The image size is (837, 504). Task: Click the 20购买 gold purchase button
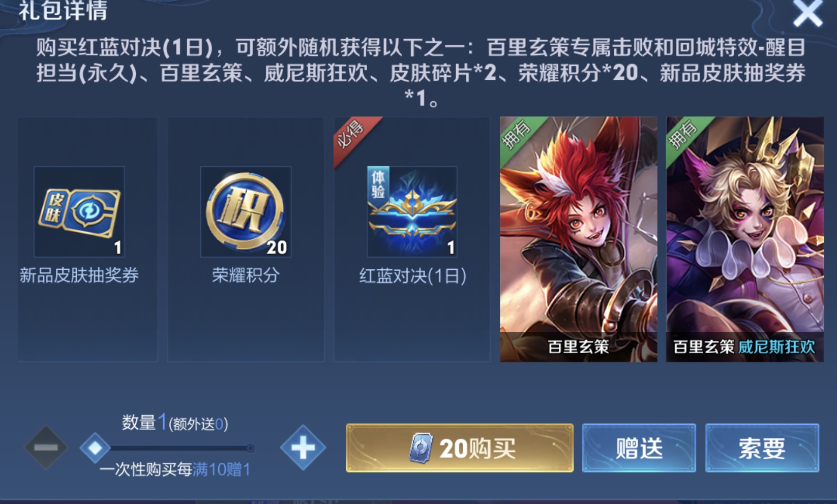click(x=460, y=448)
